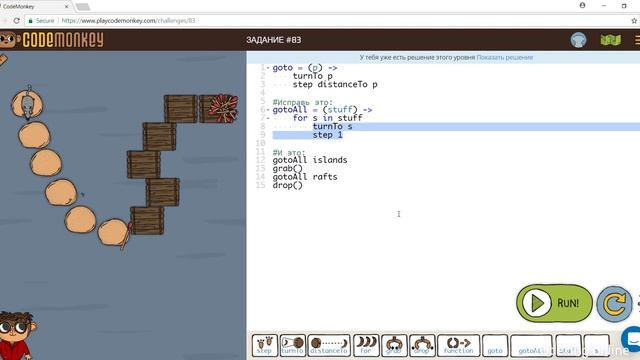
Task: Reload the page in browser
Action: tap(16, 20)
